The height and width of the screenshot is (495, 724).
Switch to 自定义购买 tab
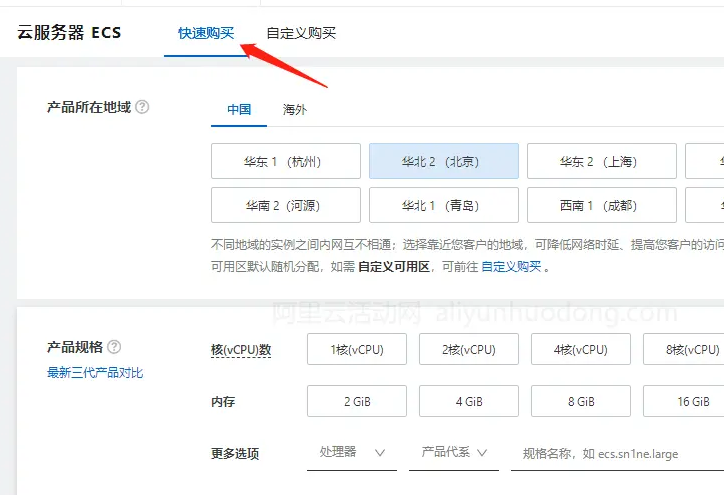301,33
